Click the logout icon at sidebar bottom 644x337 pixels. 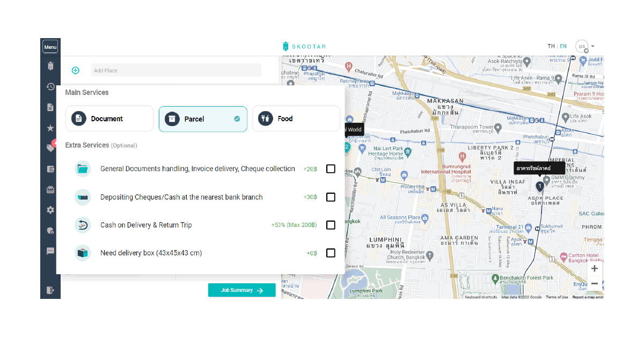coord(50,290)
